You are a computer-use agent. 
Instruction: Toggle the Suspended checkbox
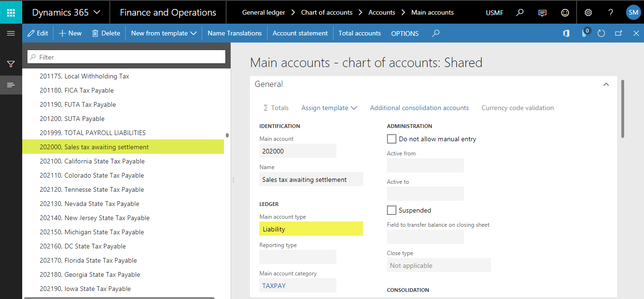pos(391,210)
